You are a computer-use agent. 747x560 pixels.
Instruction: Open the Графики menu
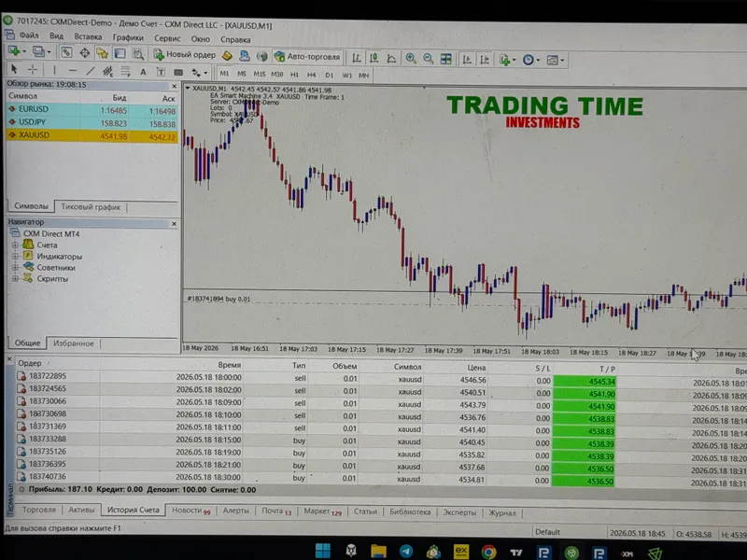pyautogui.click(x=128, y=37)
